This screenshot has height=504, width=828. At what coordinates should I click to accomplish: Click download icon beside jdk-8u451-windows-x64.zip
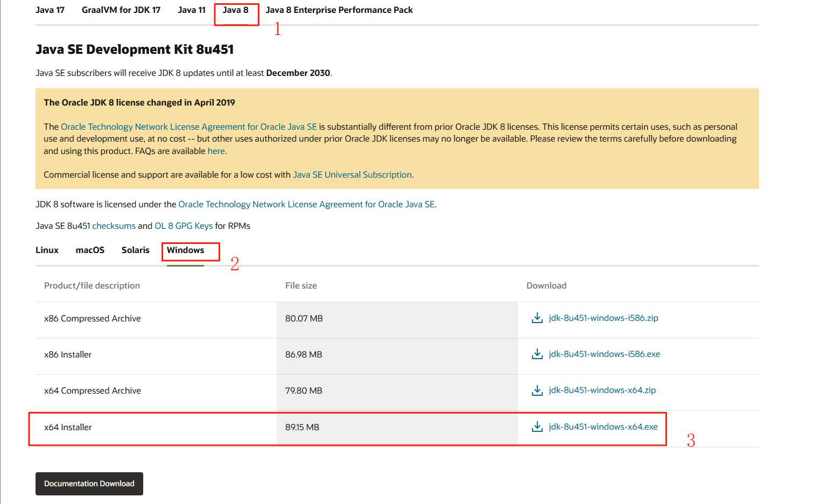[537, 390]
